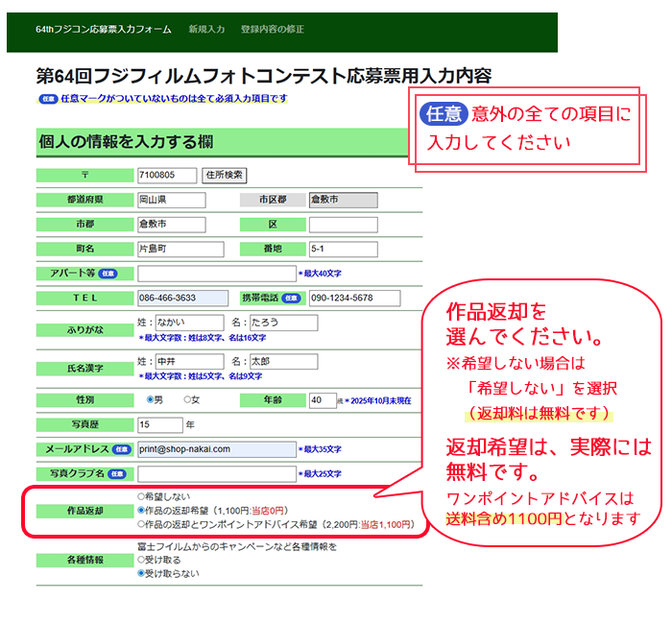This screenshot has width=672, height=624.
Task: Click the 任意 badge next to メールアドレス
Action: (x=122, y=449)
